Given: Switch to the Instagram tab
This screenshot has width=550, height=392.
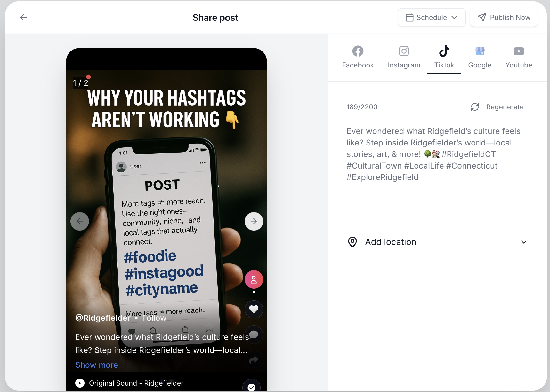Looking at the screenshot, I should [x=404, y=57].
